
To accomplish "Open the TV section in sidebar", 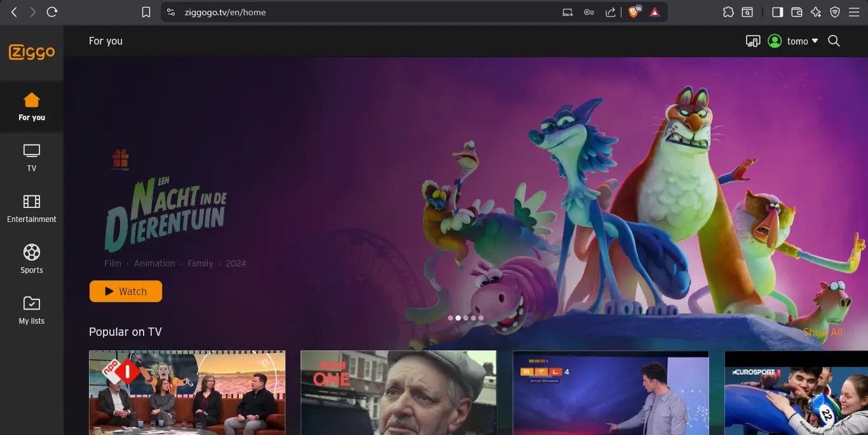I will pyautogui.click(x=32, y=158).
